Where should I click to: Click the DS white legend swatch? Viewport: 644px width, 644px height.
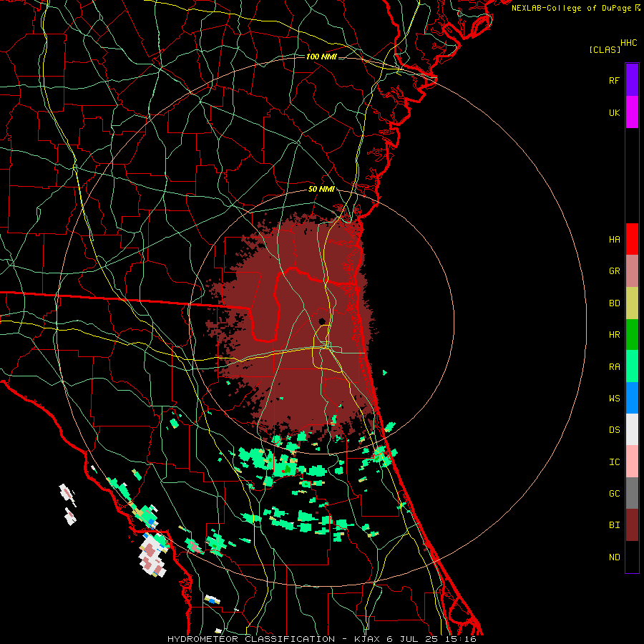pyautogui.click(x=632, y=429)
